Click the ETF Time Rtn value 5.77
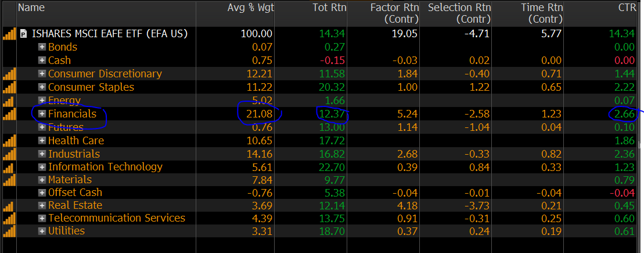The height and width of the screenshot is (253, 644). [551, 34]
